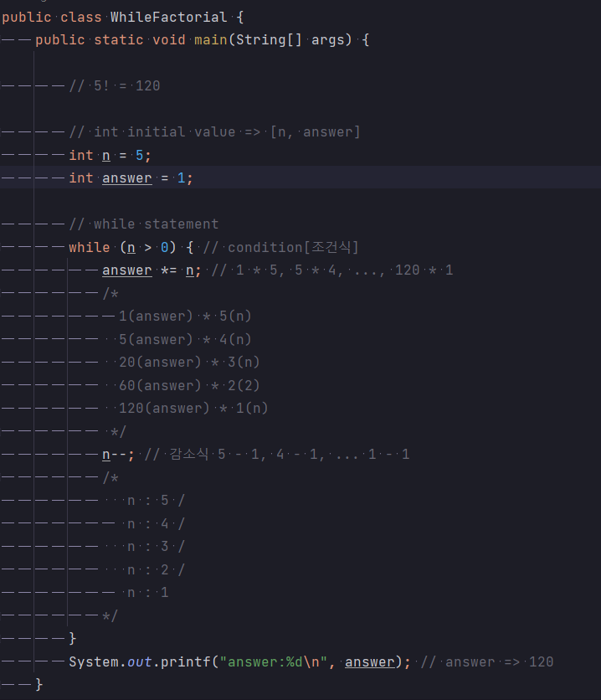Click the value 1 in 'int answer = 1;'

(181, 178)
